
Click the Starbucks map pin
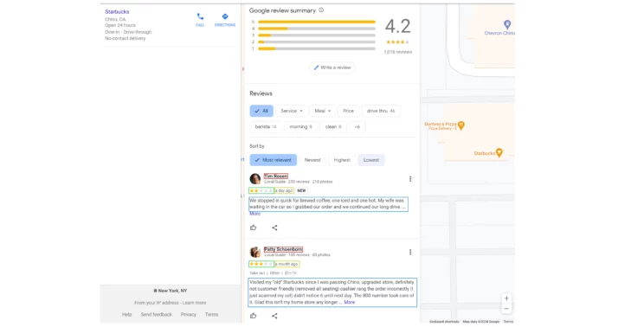point(499,152)
